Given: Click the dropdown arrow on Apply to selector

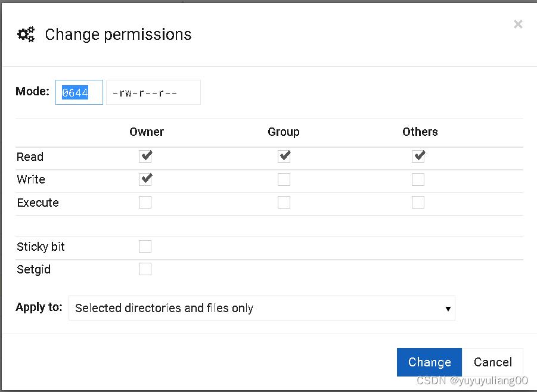Looking at the screenshot, I should pos(448,308).
